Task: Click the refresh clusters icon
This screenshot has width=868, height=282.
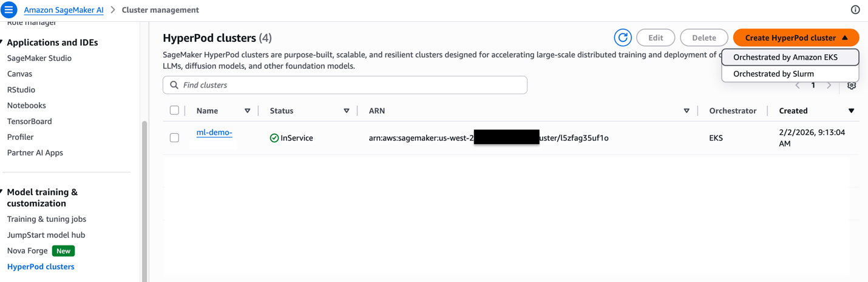Action: 623,38
